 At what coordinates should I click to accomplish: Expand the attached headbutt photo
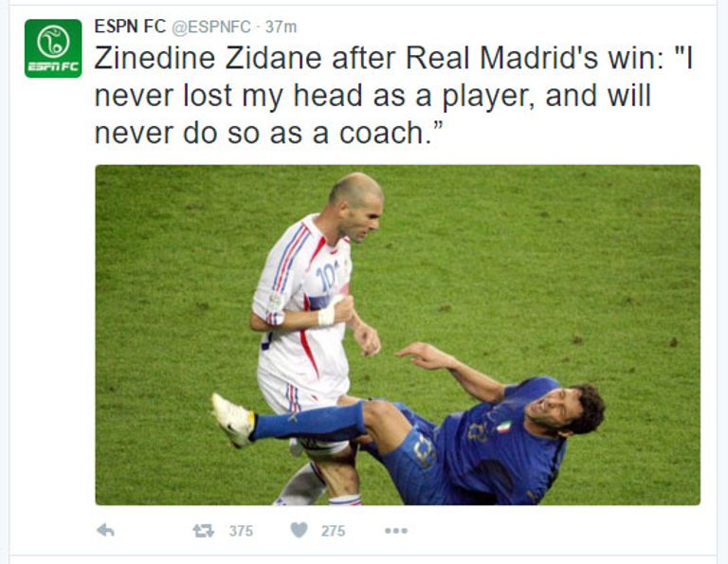(397, 335)
